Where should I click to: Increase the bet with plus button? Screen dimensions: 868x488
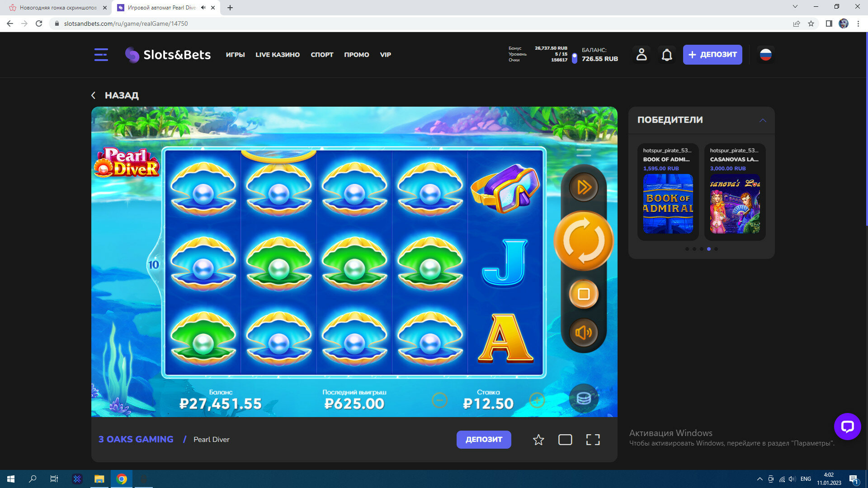(537, 400)
